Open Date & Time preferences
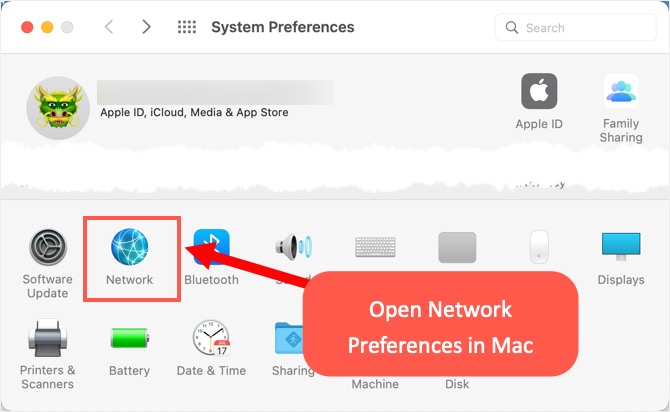670x412 pixels. pyautogui.click(x=212, y=348)
